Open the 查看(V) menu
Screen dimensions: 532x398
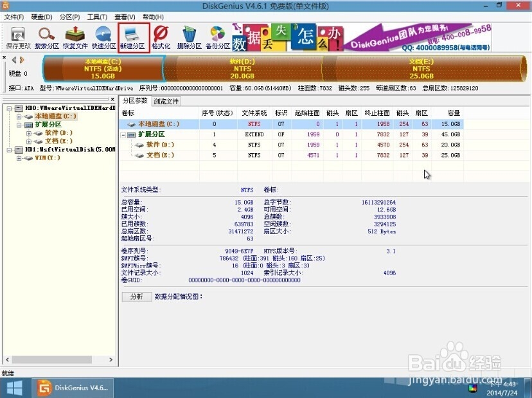[125, 17]
